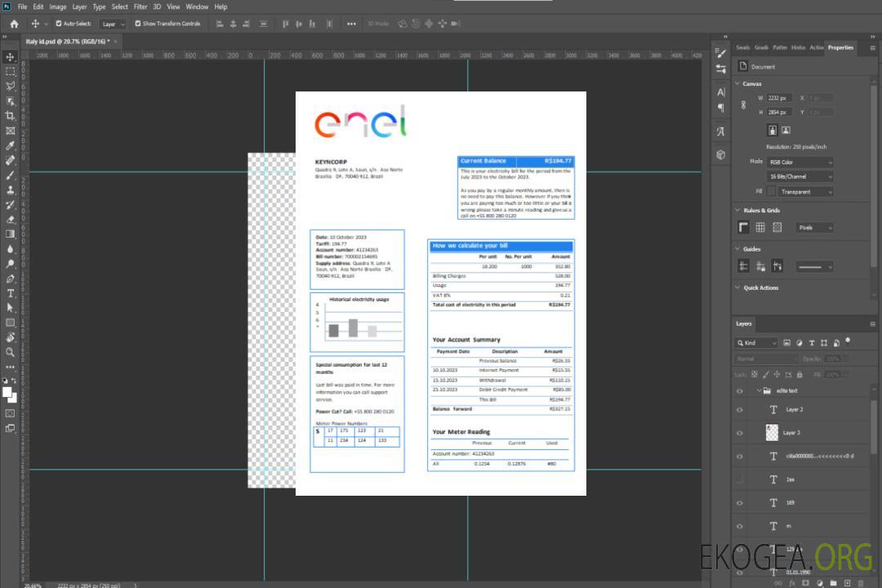Uncheck Show Transform Controls

137,24
